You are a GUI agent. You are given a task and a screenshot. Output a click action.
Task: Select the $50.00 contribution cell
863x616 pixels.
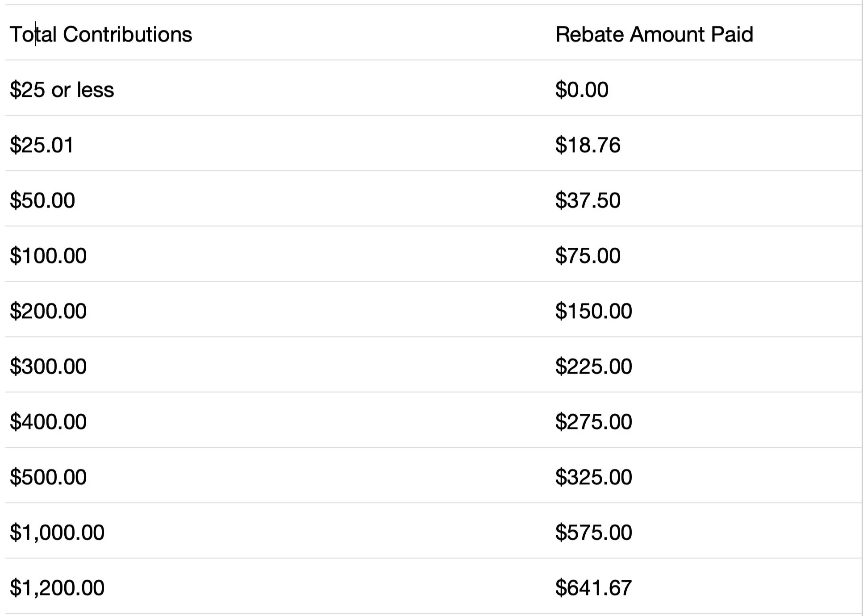[42, 200]
